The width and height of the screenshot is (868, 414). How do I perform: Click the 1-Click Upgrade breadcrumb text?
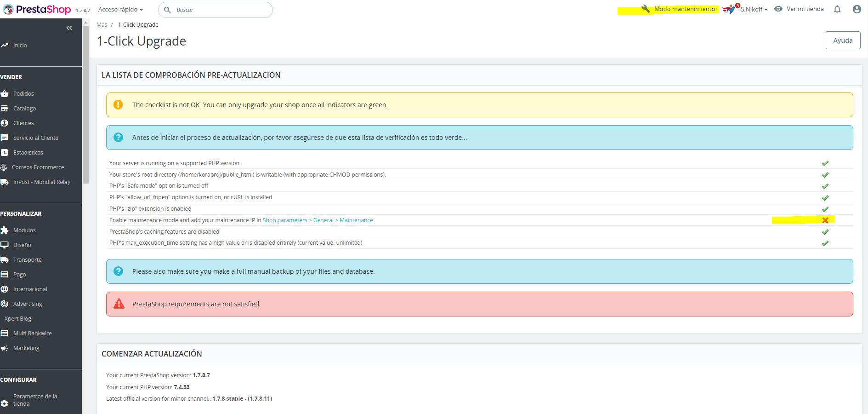click(x=138, y=25)
